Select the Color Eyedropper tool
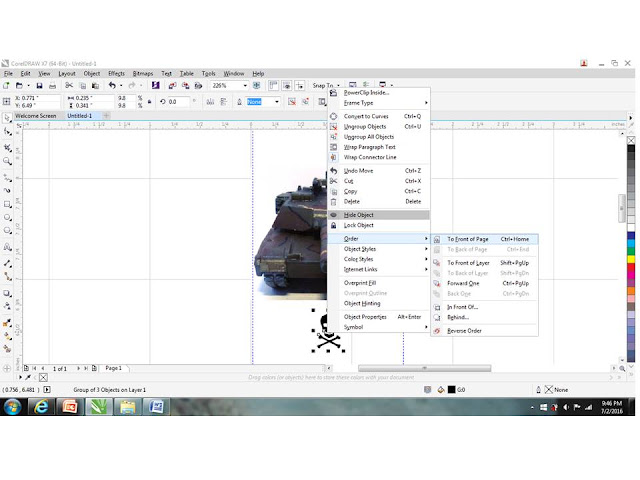 coord(7,322)
